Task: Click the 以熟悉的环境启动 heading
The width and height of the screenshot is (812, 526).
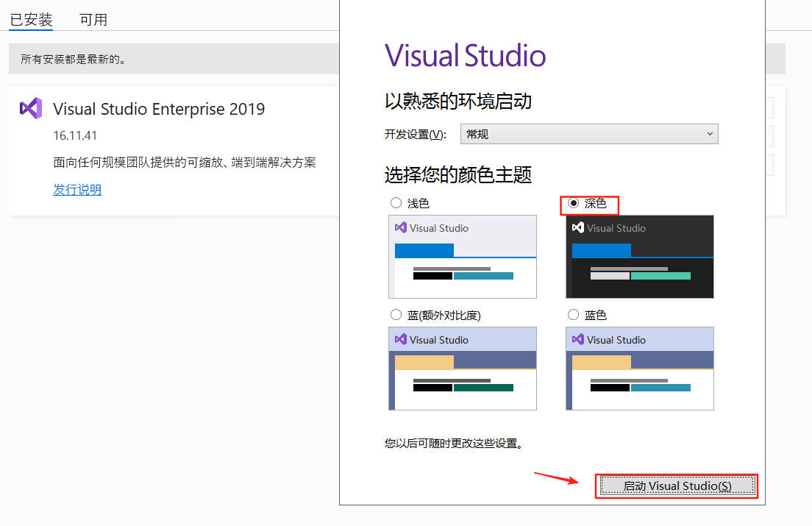Action: tap(457, 101)
